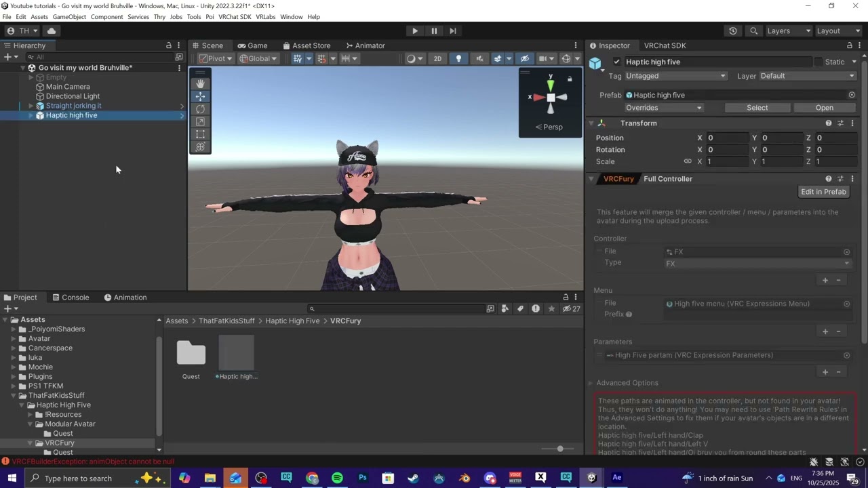Open the Tag Untagged dropdown

click(675, 76)
